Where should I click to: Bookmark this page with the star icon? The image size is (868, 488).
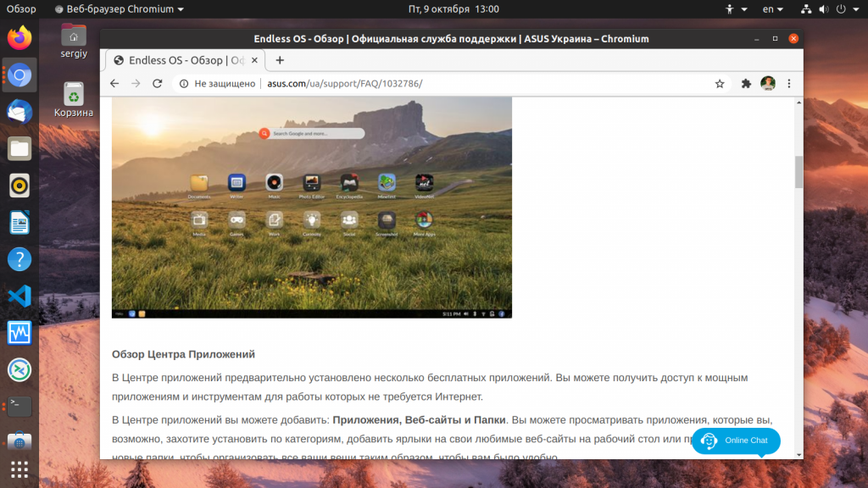(x=719, y=84)
